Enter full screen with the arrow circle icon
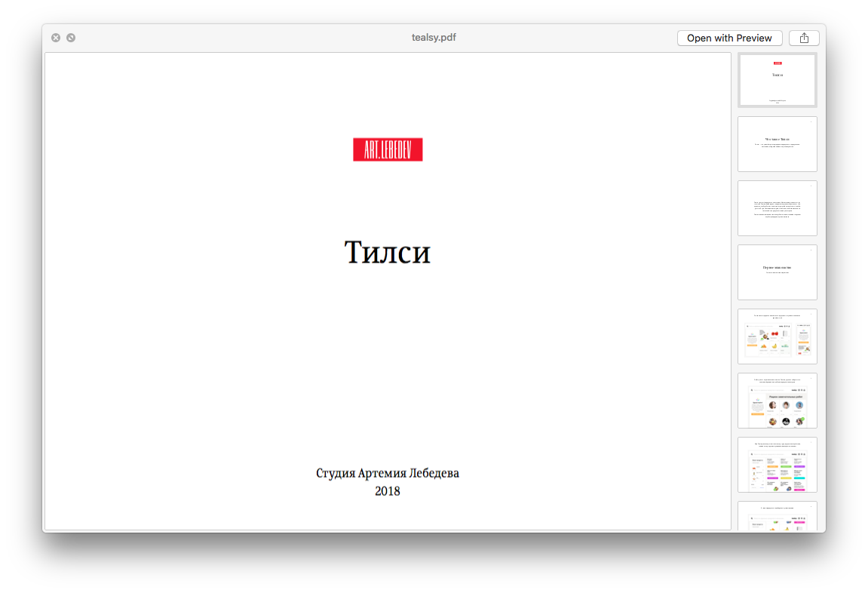Viewport: 868px width, 593px height. tap(71, 38)
